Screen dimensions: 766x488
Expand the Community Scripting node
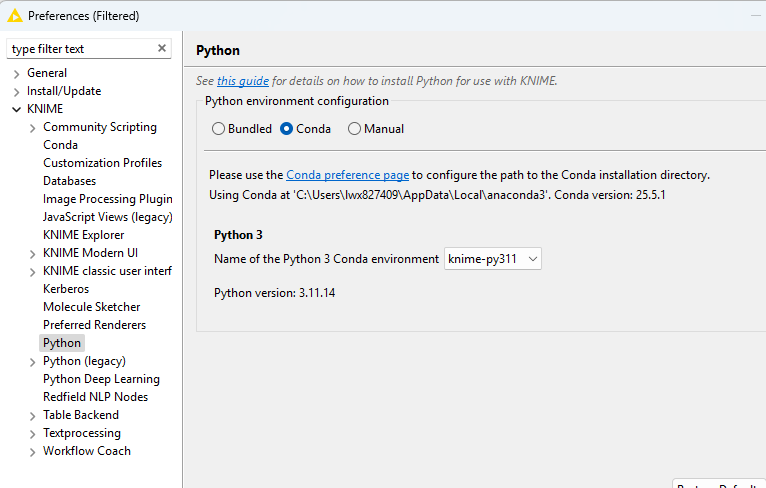33,127
